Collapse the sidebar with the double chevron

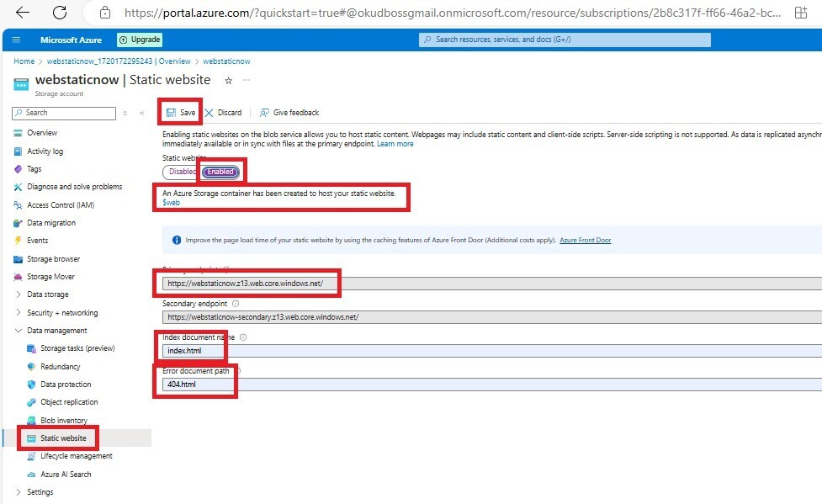click(x=141, y=113)
